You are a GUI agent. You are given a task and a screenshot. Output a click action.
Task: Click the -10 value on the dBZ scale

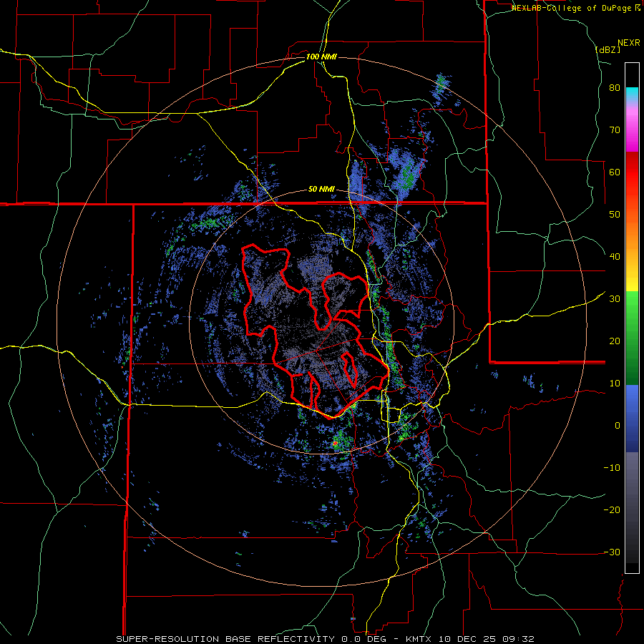[612, 467]
